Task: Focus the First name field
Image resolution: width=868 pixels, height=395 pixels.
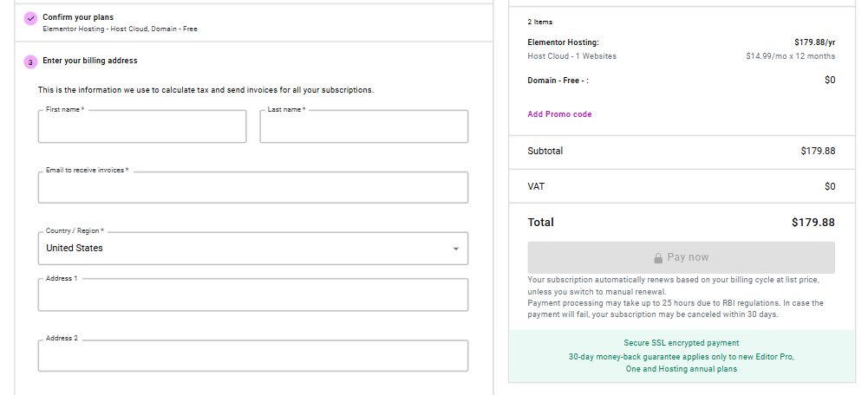Action: (142, 127)
